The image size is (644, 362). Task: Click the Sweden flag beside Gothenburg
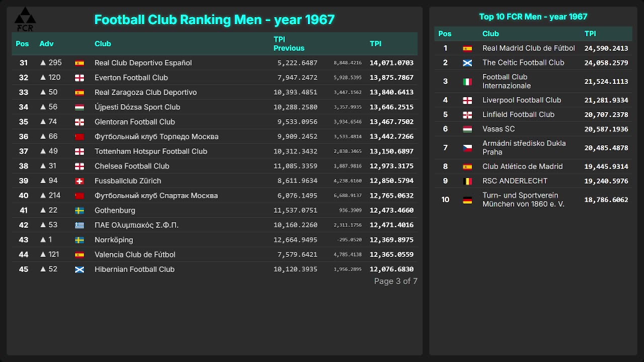(79, 211)
